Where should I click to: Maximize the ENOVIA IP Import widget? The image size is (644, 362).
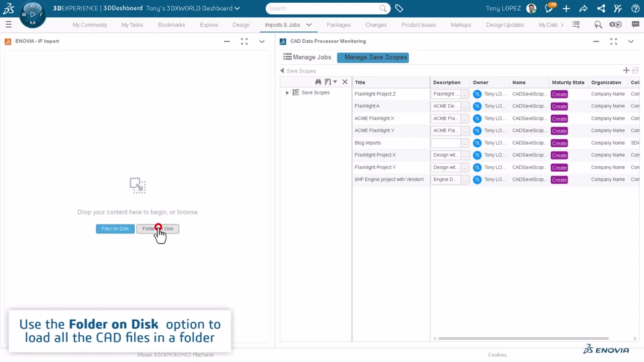point(244,42)
